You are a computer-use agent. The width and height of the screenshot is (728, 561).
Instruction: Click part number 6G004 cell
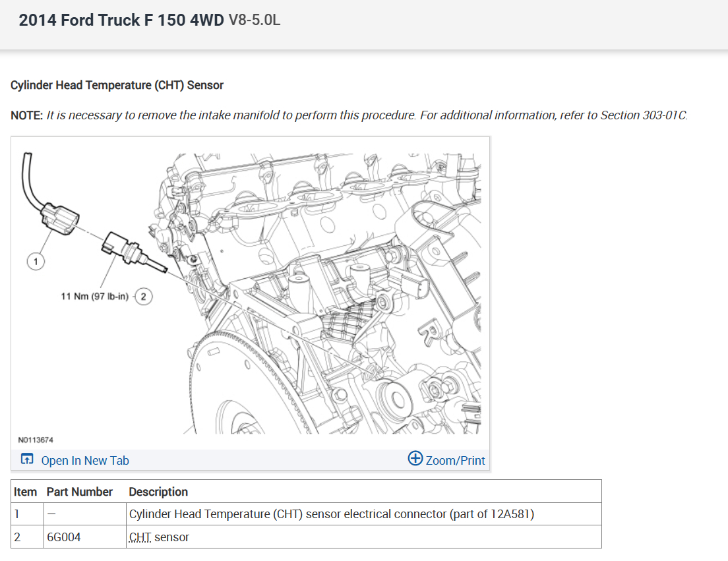coord(85,537)
